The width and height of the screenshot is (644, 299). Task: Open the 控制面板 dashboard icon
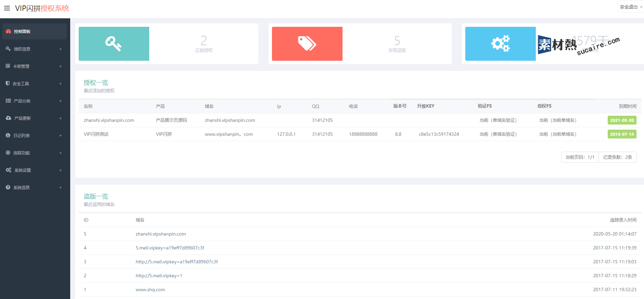8,31
